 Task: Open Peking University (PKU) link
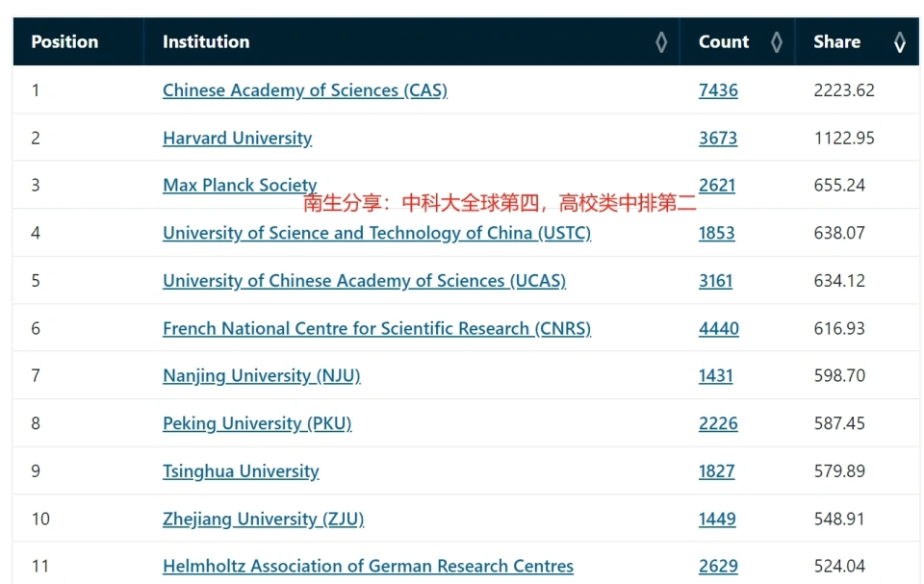point(257,423)
